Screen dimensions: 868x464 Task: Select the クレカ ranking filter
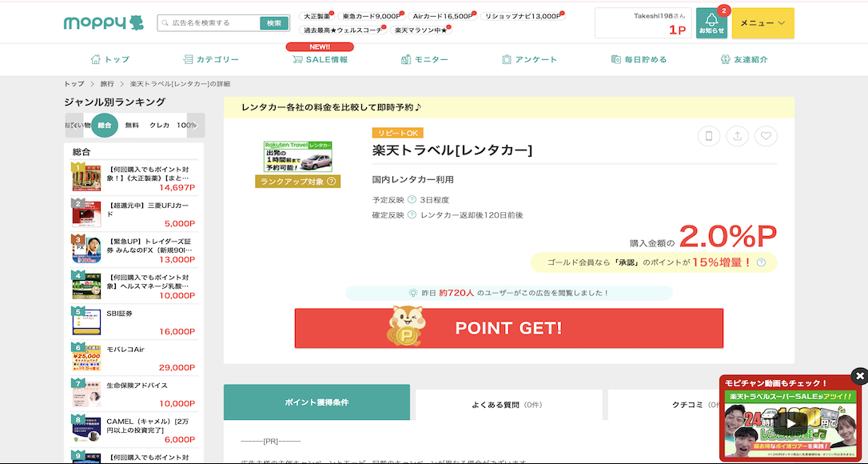tap(159, 126)
